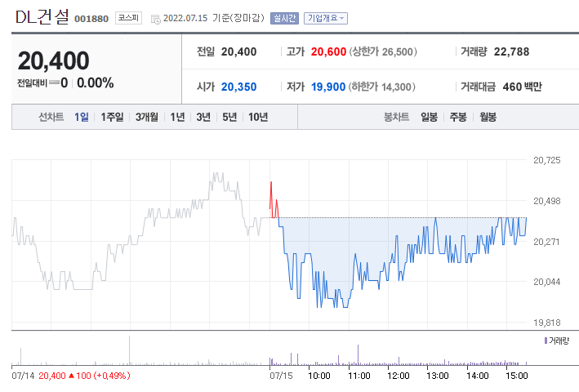This screenshot has height=392, width=579.
Task: Select the 5년 chart period
Action: pos(229,117)
